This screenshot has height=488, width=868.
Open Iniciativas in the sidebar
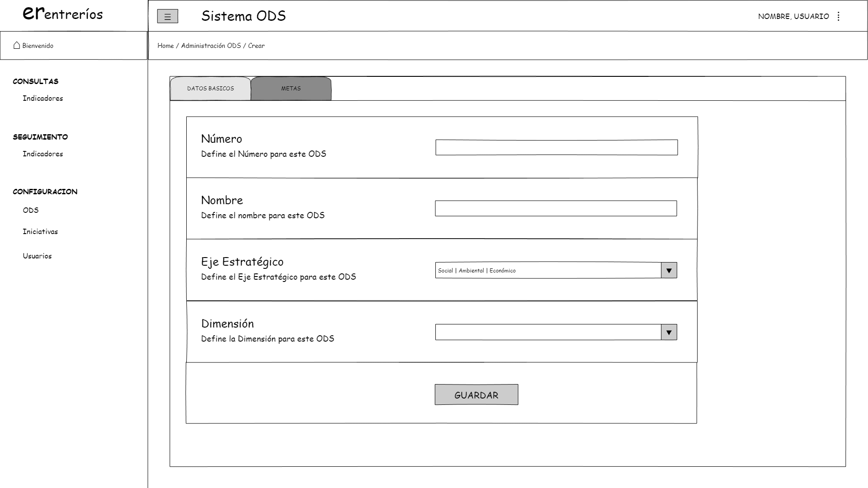(40, 232)
